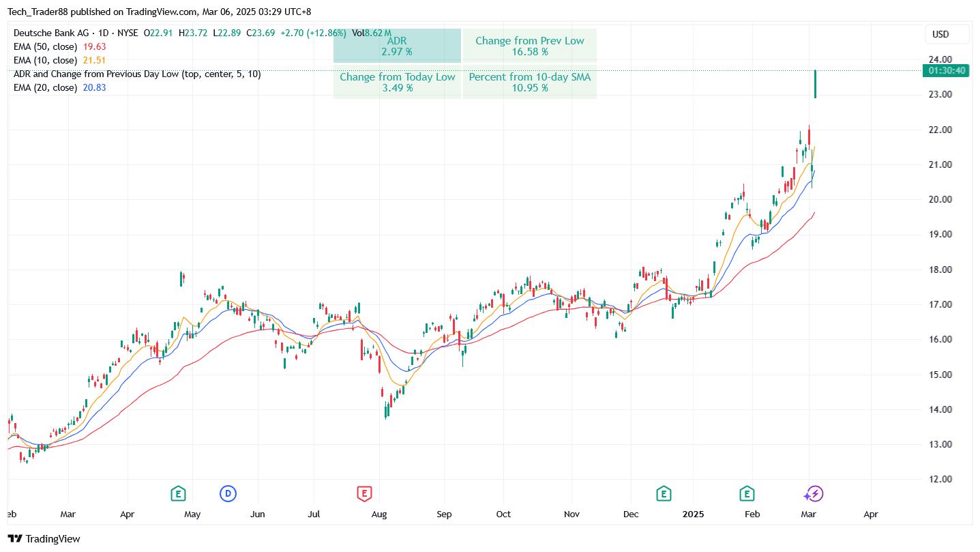
Task: Click the 01:30:40 countdown price label
Action: pyautogui.click(x=946, y=70)
